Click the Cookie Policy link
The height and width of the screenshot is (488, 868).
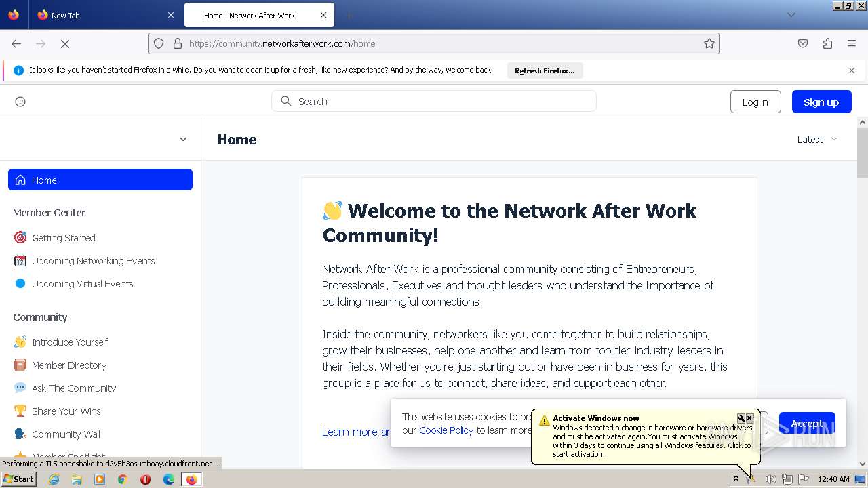pyautogui.click(x=446, y=430)
